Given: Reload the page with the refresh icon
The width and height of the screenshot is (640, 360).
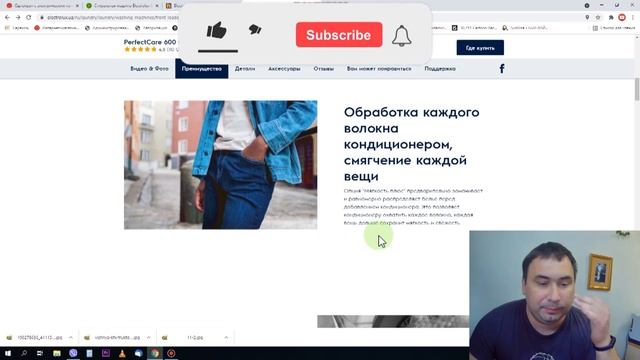Looking at the screenshot, I should click(29, 18).
